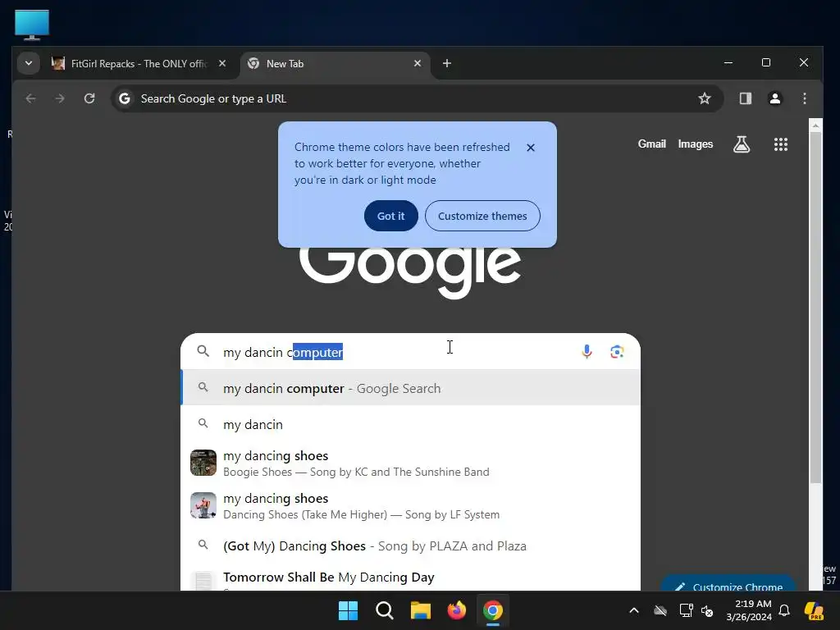This screenshot has width=840, height=630.
Task: Click the Customize Chrome button
Action: [x=728, y=585]
